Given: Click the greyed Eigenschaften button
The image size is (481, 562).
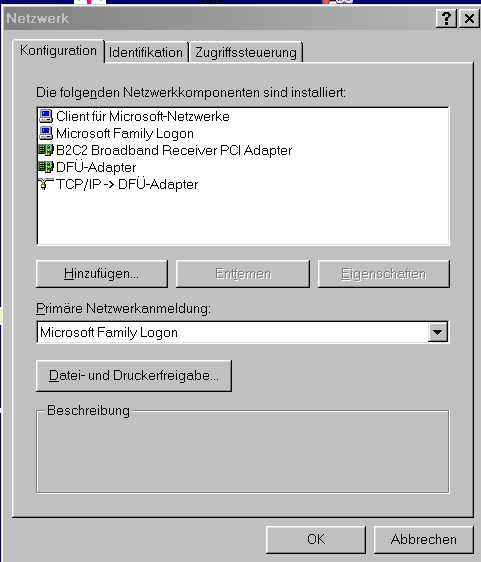Looking at the screenshot, I should point(384,274).
